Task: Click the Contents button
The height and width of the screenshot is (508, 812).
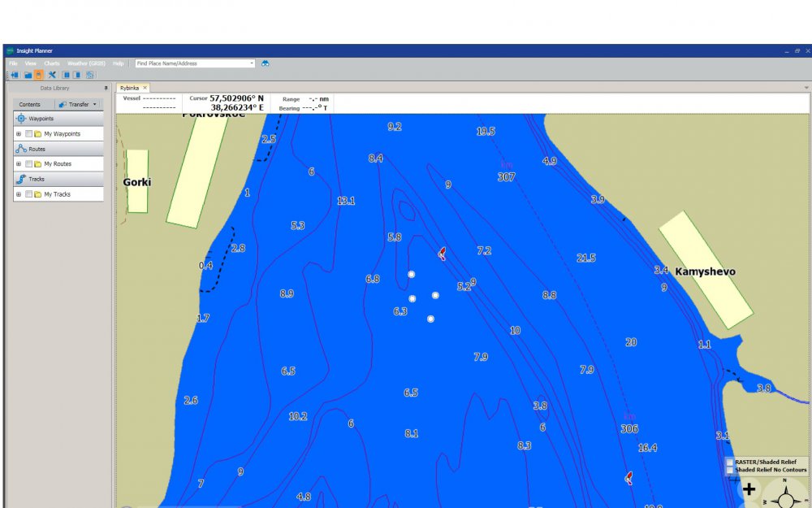Action: coord(30,104)
